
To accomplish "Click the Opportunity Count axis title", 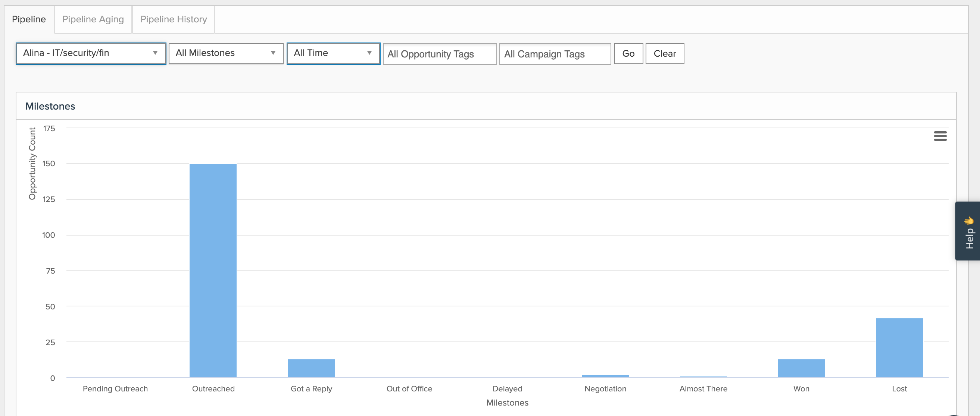I will (32, 163).
